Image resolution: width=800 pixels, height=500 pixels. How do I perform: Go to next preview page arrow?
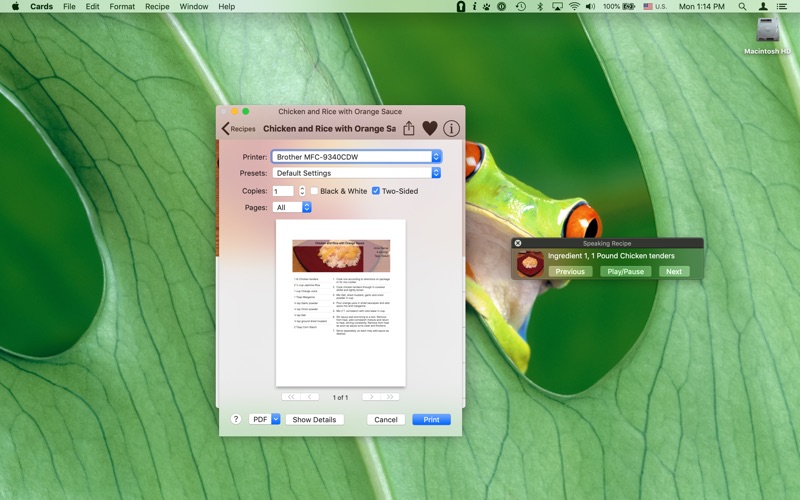pos(371,396)
